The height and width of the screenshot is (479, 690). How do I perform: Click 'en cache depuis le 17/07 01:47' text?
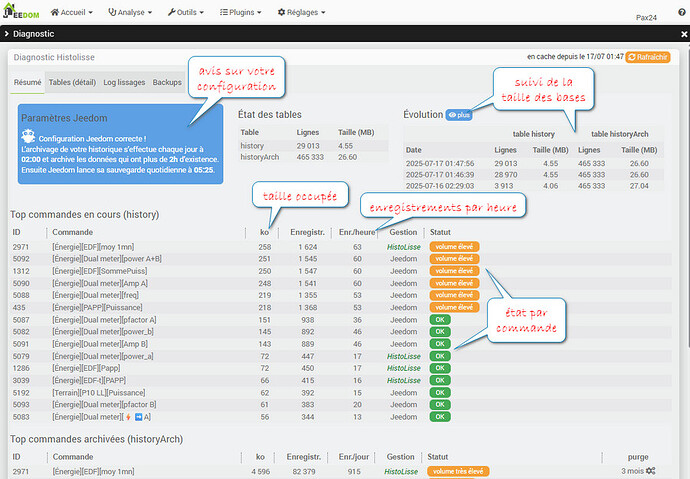click(x=575, y=57)
